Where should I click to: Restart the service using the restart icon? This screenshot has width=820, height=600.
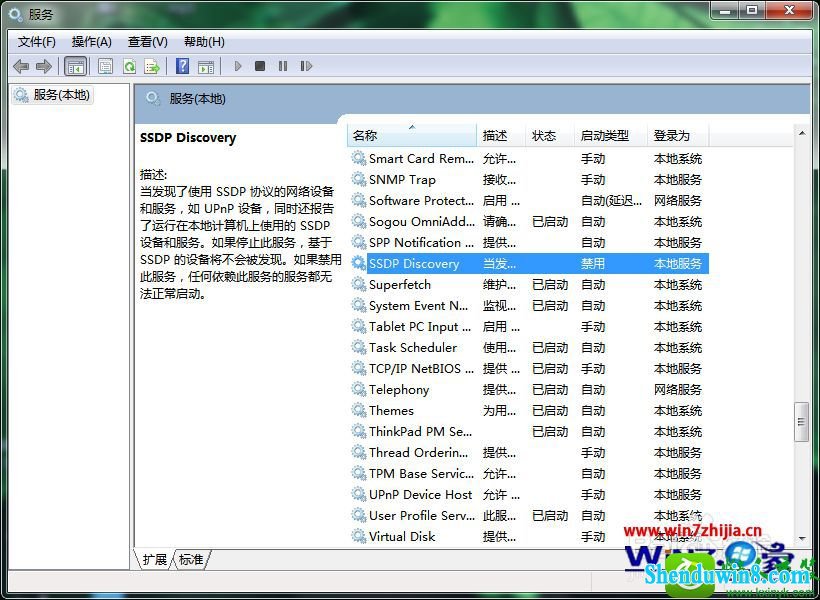[x=306, y=66]
